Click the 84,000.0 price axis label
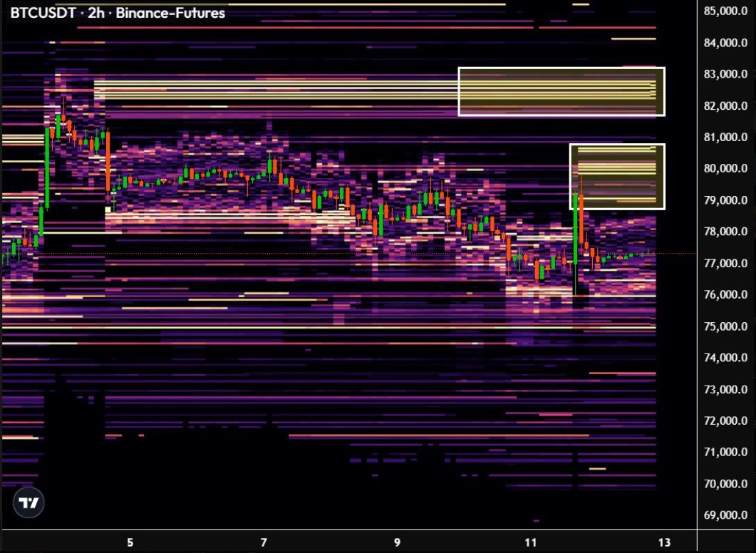 725,43
